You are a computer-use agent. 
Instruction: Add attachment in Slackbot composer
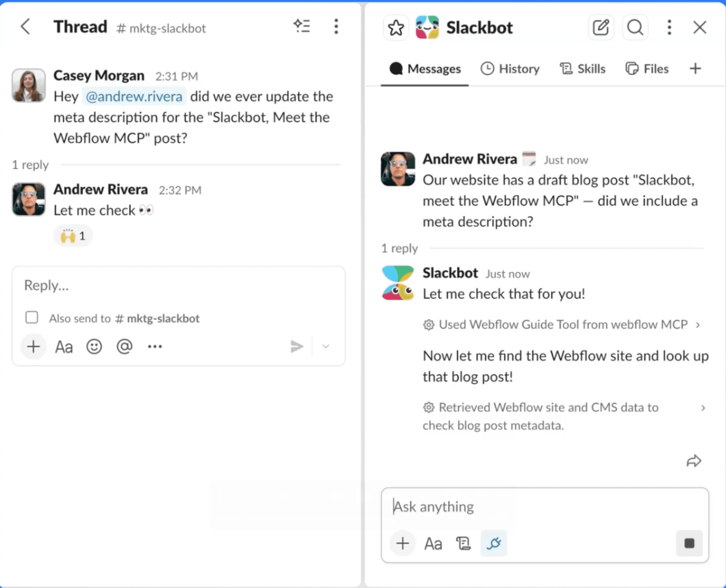point(403,543)
